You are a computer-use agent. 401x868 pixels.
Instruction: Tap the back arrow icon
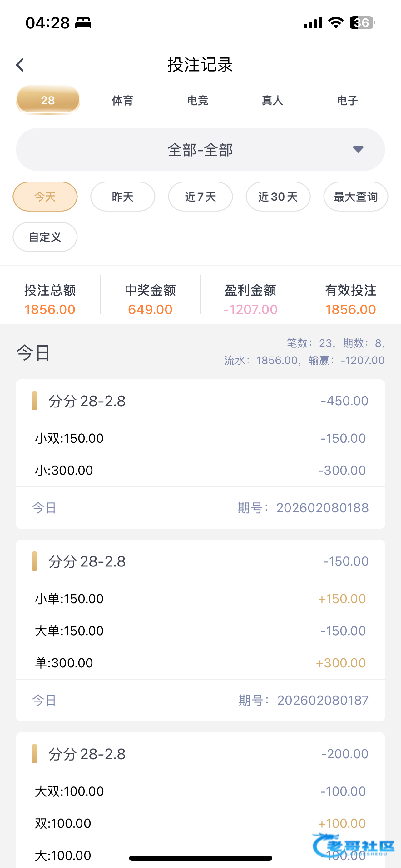[20, 65]
